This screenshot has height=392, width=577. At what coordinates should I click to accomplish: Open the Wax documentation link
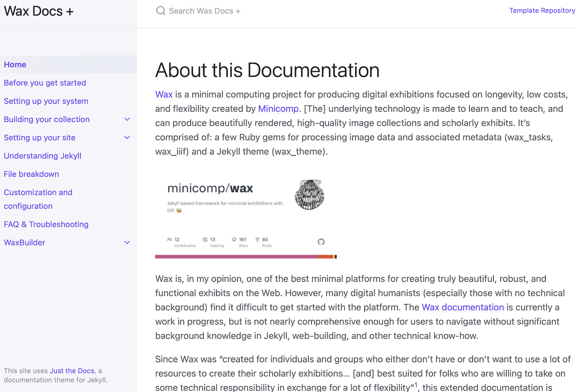pyautogui.click(x=463, y=307)
